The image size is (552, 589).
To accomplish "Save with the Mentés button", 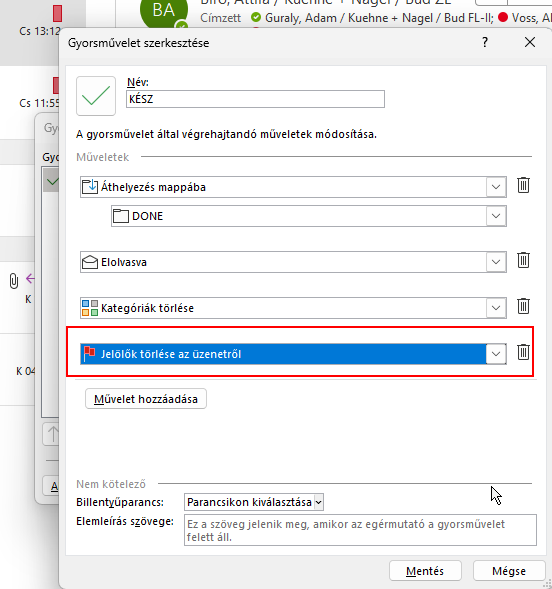I will point(425,571).
